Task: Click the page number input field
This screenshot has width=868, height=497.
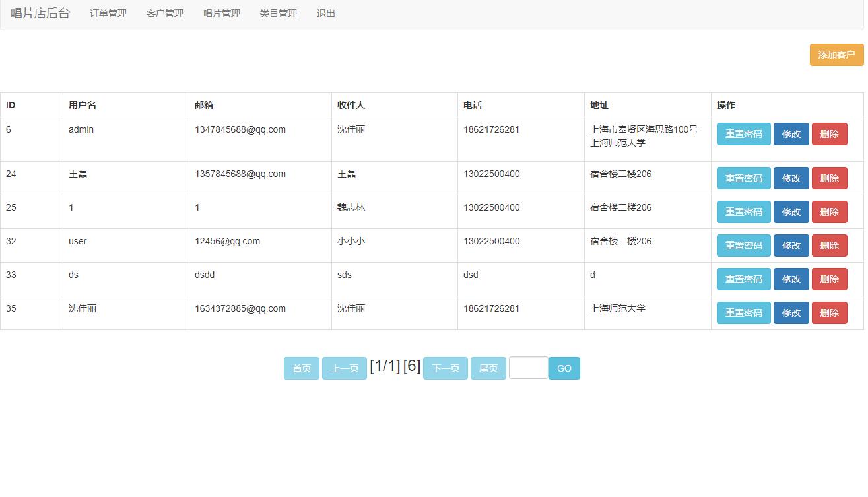Action: [527, 368]
